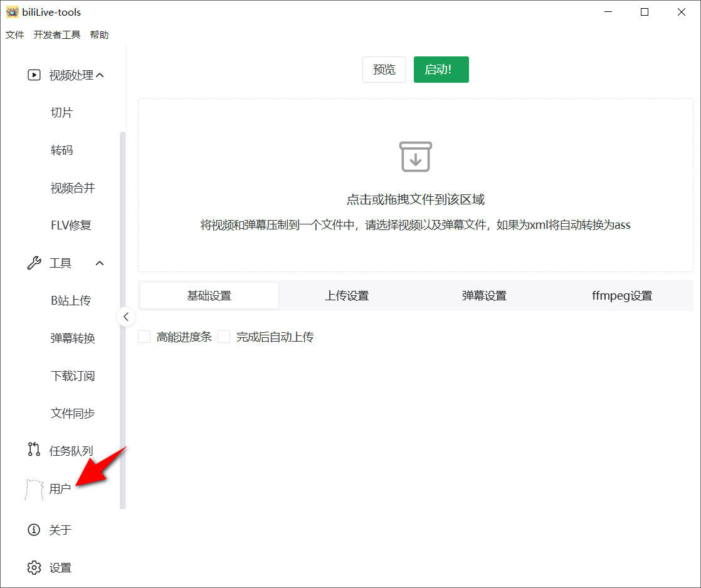701x588 pixels.
Task: Click the wrench icon beside 工具
Action: click(33, 263)
